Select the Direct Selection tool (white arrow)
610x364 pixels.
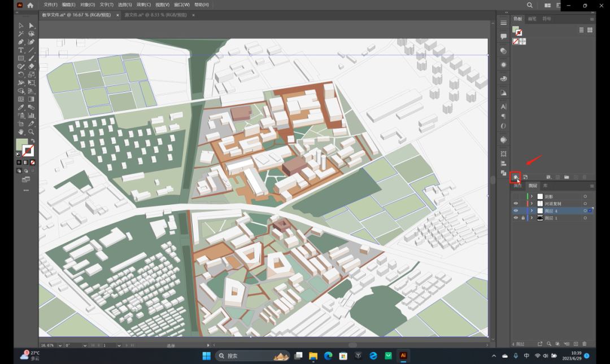32,25
